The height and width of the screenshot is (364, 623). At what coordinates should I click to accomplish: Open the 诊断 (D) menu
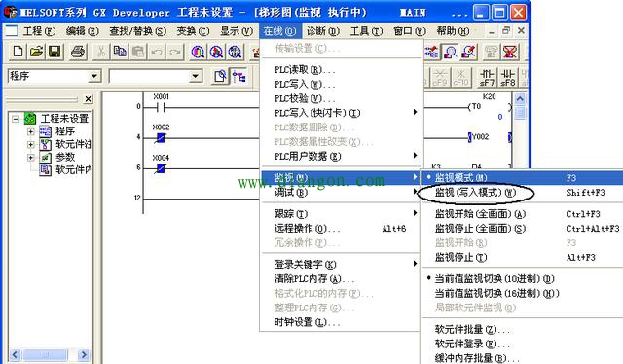[x=322, y=31]
